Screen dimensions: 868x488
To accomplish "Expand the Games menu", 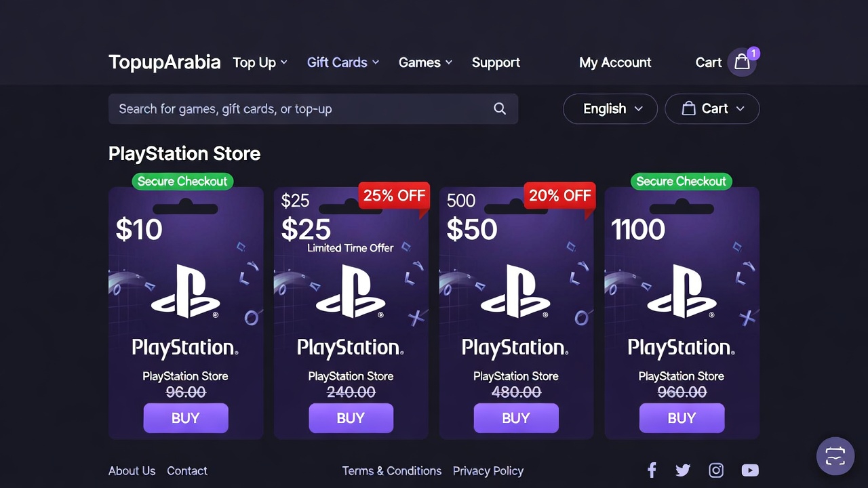I will (425, 62).
